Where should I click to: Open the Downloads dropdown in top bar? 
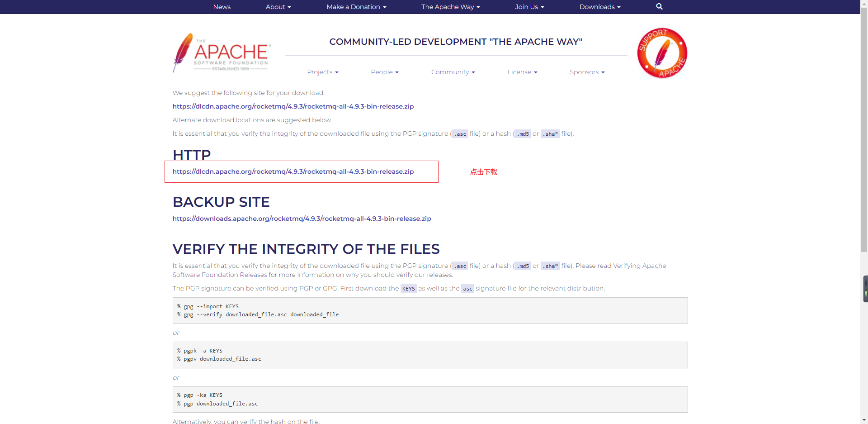[x=600, y=7]
